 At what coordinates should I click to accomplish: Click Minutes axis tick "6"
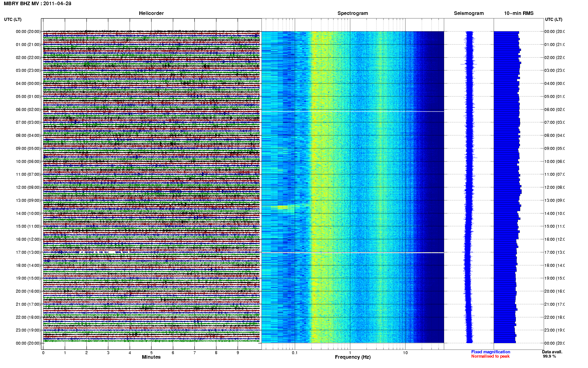173,353
